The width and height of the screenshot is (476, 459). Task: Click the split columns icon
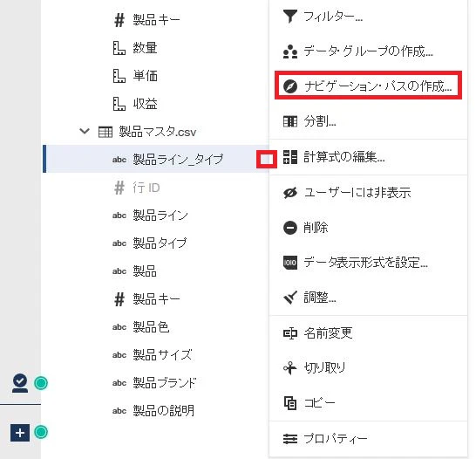coord(290,121)
